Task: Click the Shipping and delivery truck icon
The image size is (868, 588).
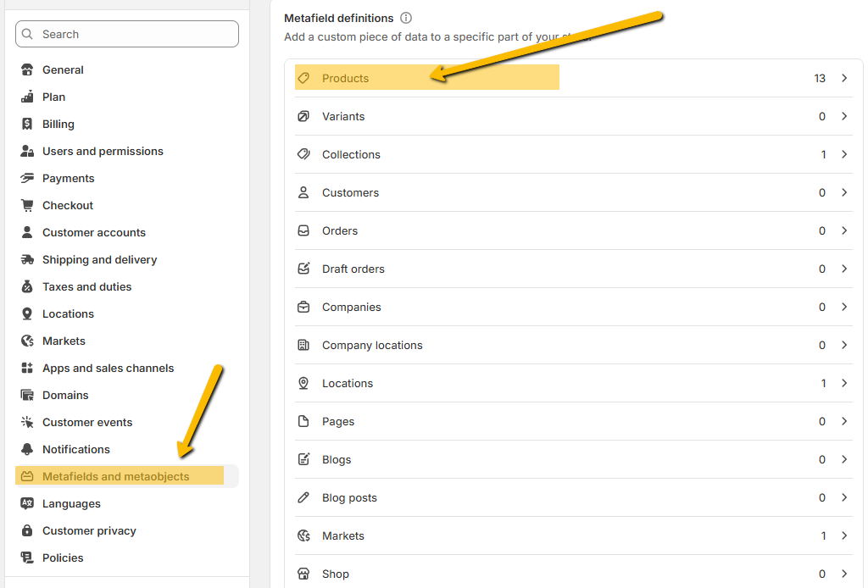Action: pyautogui.click(x=27, y=259)
